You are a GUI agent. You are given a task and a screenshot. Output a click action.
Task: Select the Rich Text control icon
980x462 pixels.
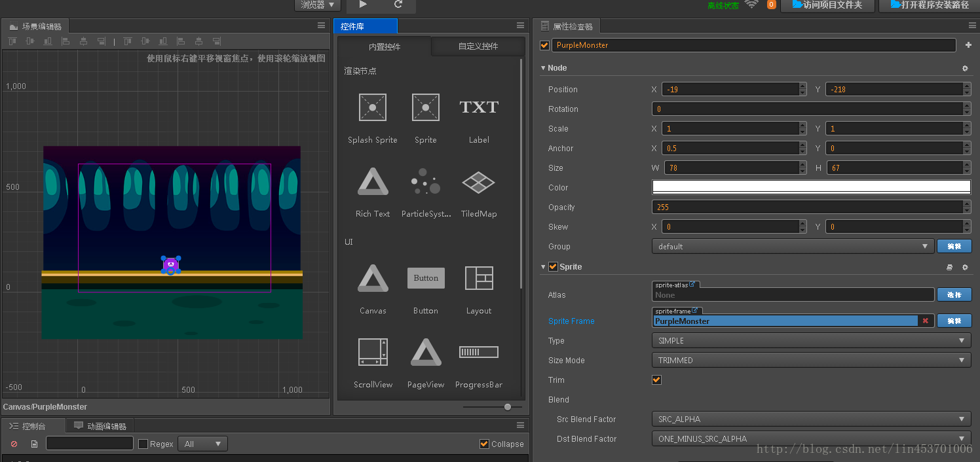point(373,182)
